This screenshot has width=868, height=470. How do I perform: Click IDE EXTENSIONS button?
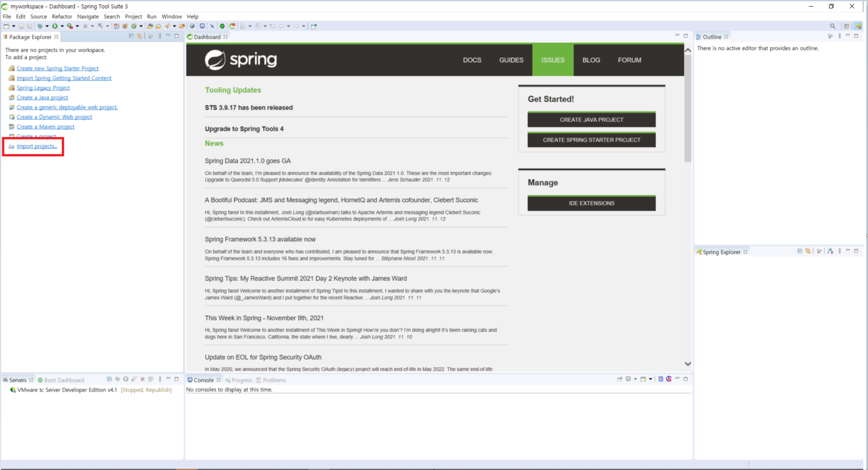point(591,203)
